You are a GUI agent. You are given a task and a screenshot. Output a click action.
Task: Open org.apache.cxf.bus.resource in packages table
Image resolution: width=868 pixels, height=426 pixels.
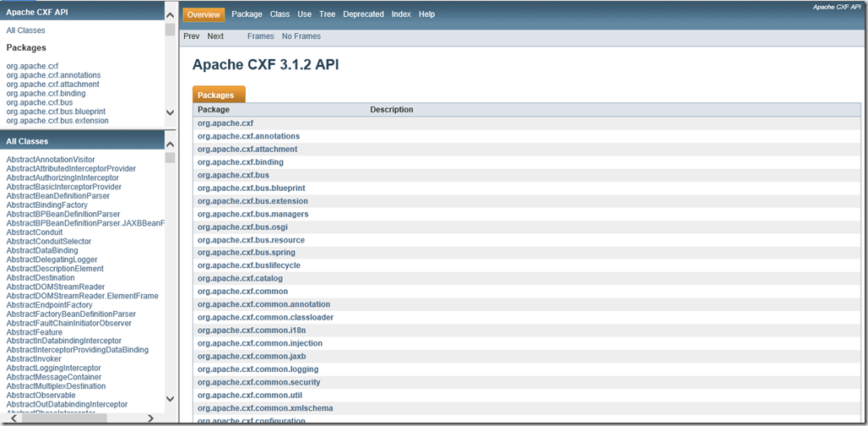click(252, 240)
